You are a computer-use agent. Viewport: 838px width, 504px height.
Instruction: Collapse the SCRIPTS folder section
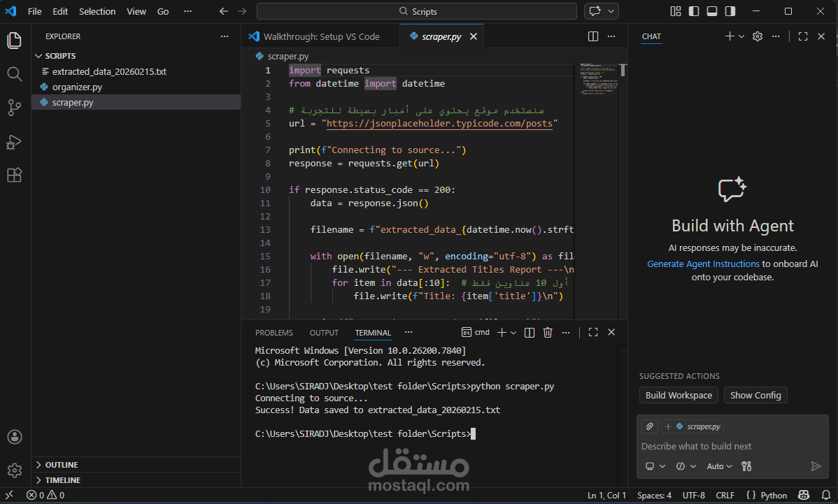(136, 56)
